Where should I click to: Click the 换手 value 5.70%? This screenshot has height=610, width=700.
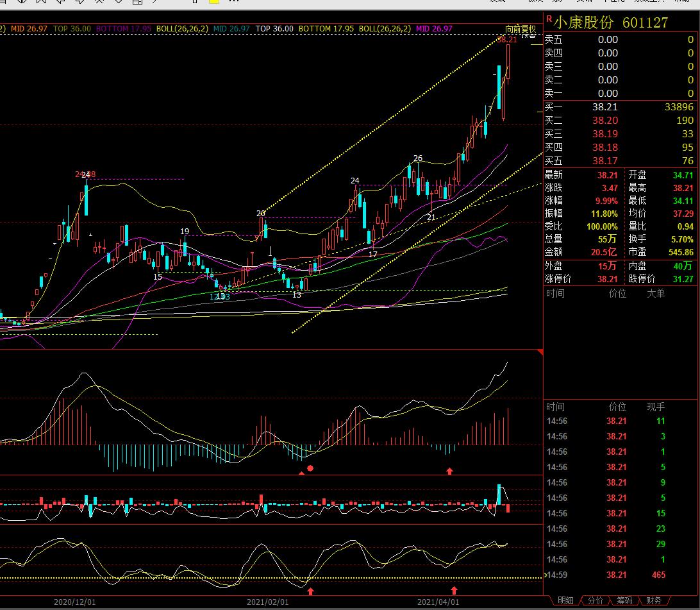(x=682, y=240)
